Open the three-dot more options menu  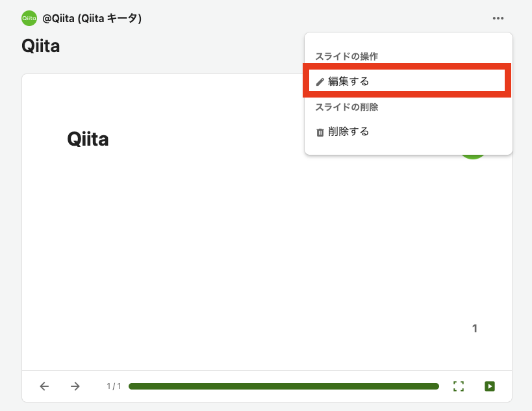pyautogui.click(x=498, y=18)
